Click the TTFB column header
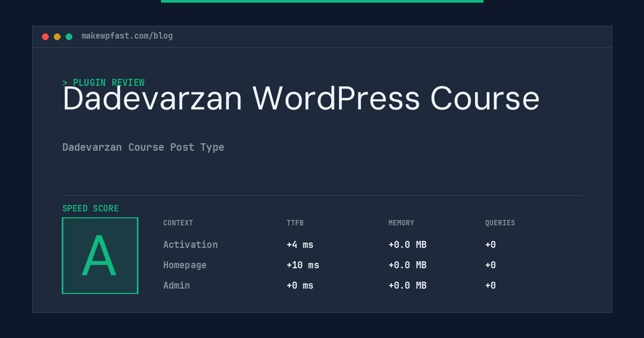Screen dimensions: 644x338 point(295,223)
